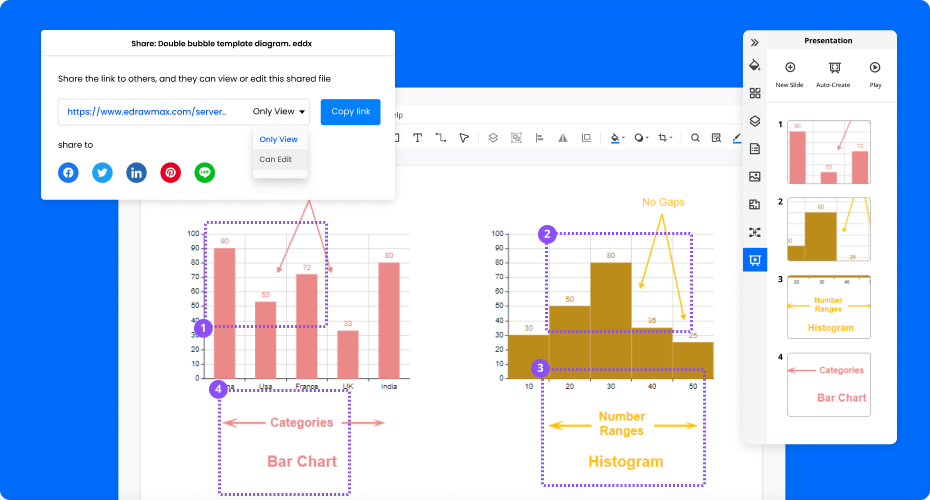
Task: Select the Text tool in toolbar
Action: pyautogui.click(x=417, y=138)
